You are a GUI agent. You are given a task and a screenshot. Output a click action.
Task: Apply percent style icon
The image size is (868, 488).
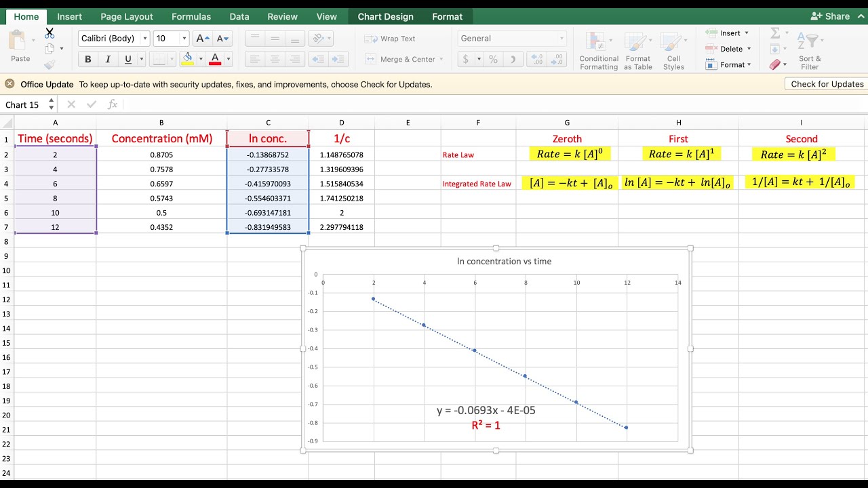tap(494, 60)
